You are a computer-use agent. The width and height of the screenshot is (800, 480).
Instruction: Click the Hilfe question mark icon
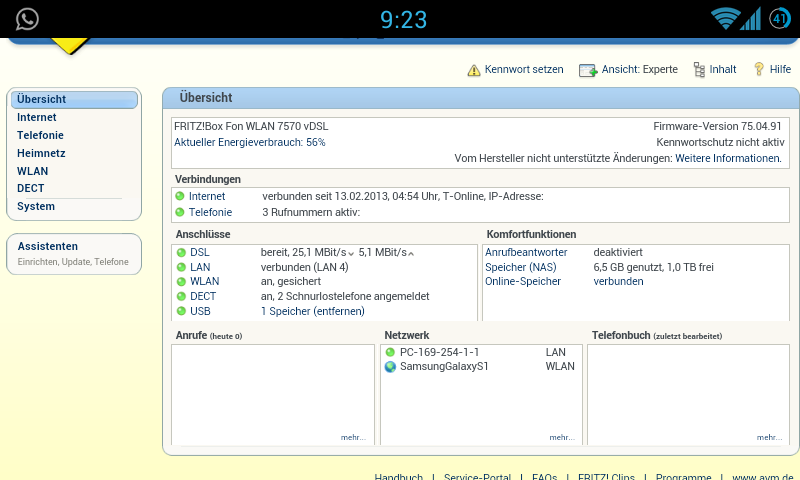click(x=759, y=69)
